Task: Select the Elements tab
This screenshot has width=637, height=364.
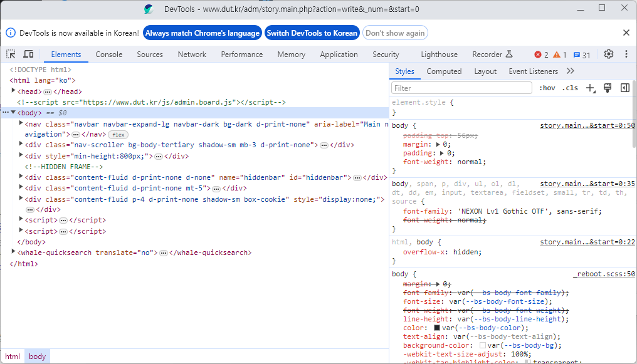Action: [66, 55]
